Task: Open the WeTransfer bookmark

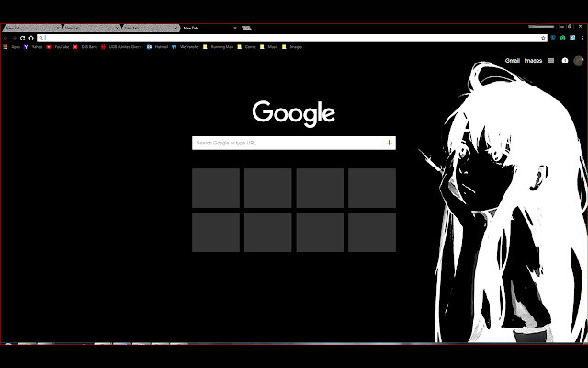Action: point(186,47)
